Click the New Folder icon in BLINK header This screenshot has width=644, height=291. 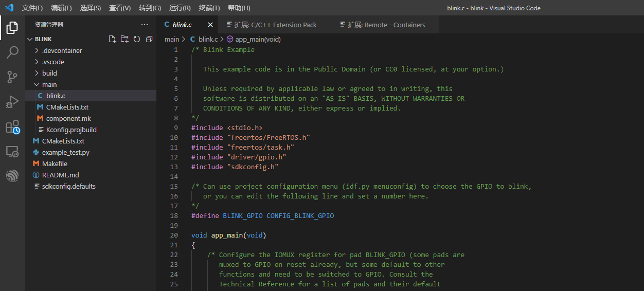coord(124,39)
